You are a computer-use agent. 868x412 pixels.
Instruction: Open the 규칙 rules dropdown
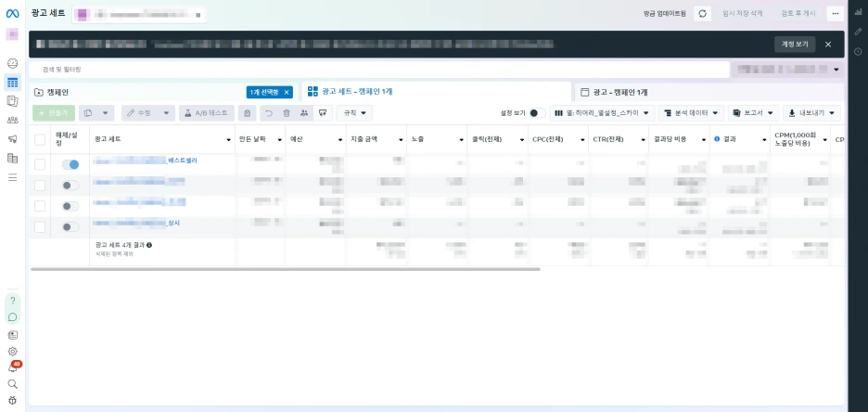[x=354, y=113]
